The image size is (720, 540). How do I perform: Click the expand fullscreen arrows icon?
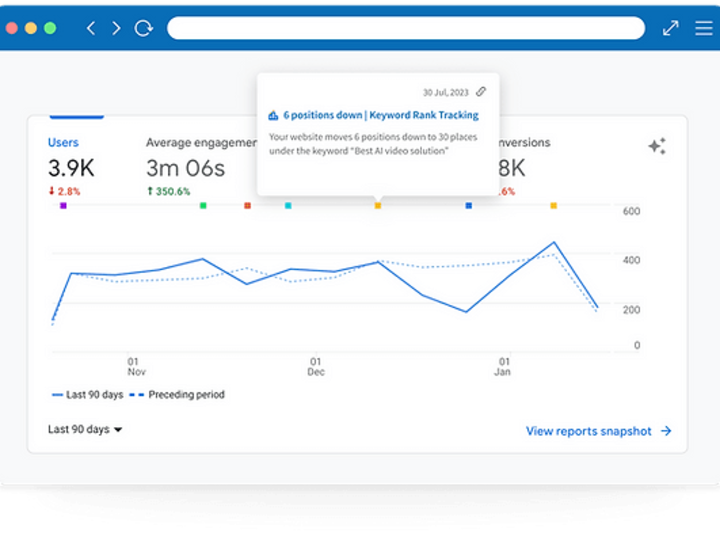point(670,28)
